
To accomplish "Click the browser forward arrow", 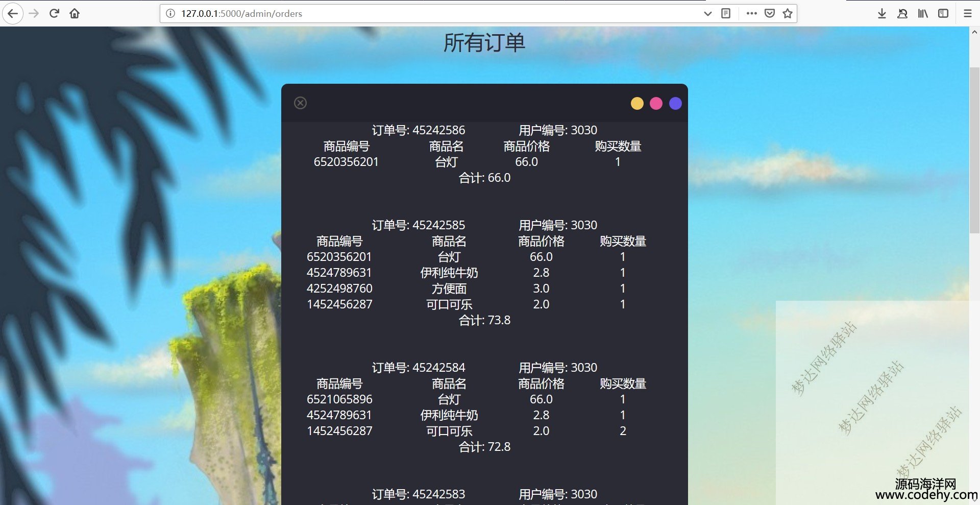I will [34, 13].
